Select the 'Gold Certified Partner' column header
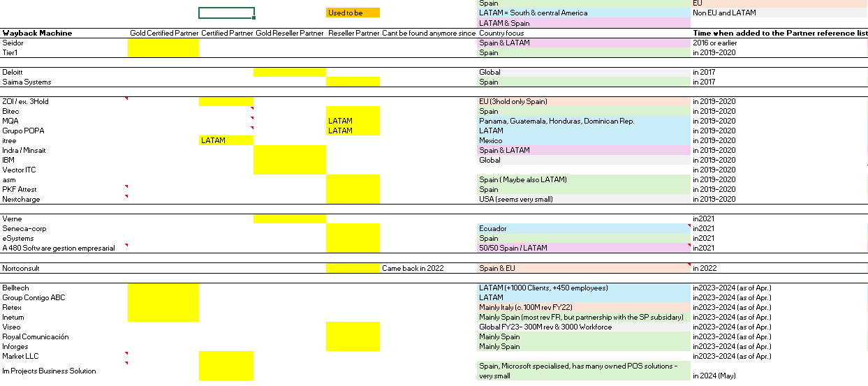868x386 pixels. 164,33
